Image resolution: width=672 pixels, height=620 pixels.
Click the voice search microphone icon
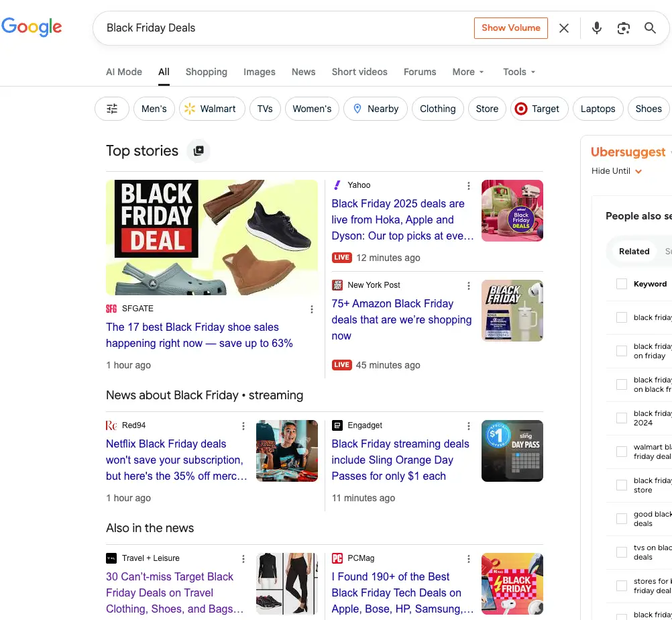pos(596,28)
